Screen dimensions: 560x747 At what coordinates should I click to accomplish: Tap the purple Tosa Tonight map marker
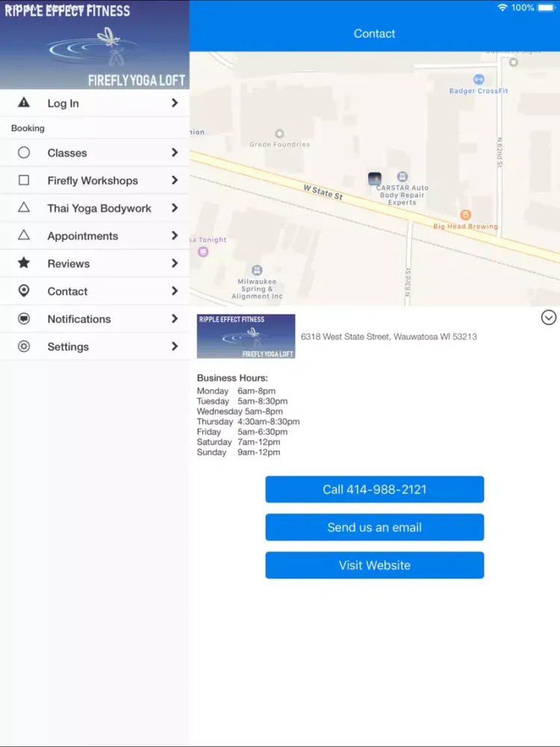tap(203, 252)
